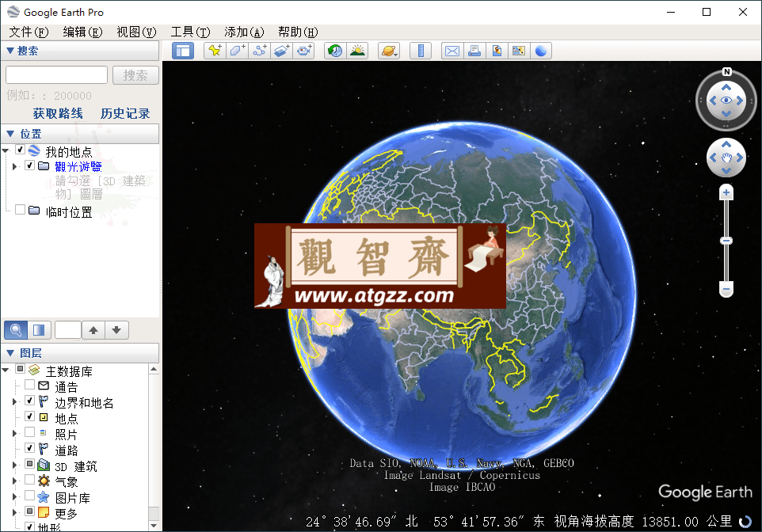Uncheck the 道路 layer

29,448
